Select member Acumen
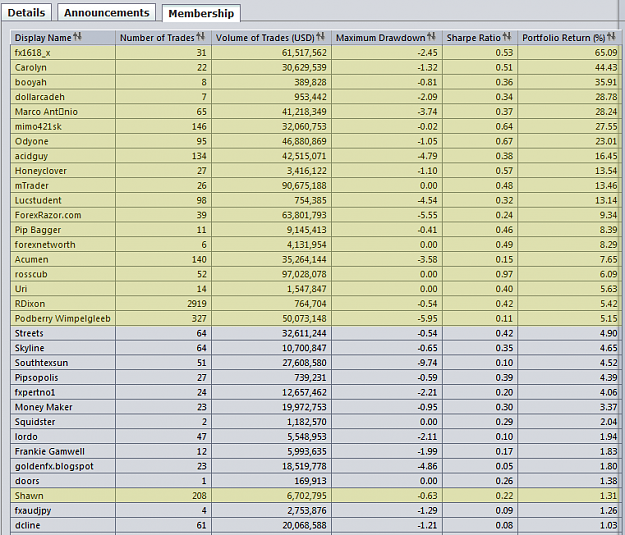Screen dimensions: 625x535 pyautogui.click(x=31, y=259)
